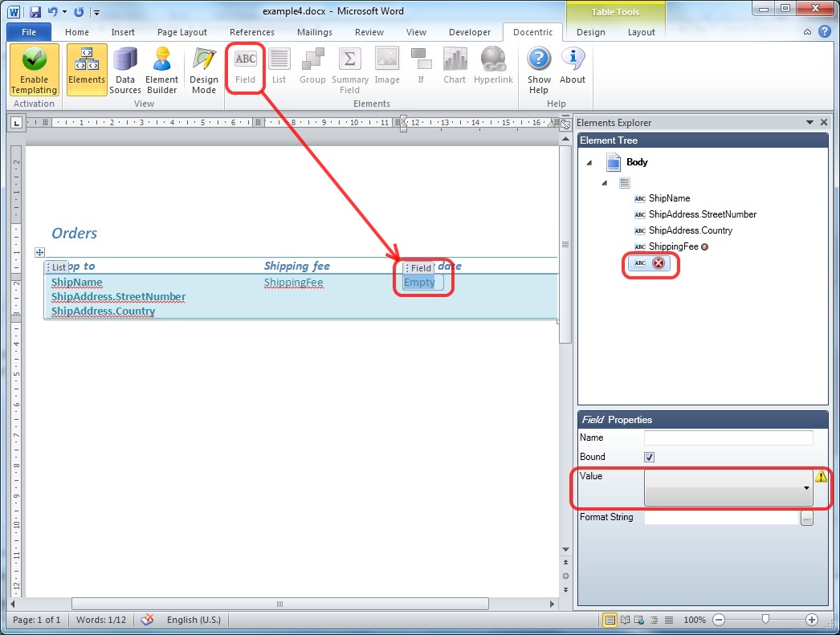Image resolution: width=840 pixels, height=635 pixels.
Task: Insert a Group element
Action: pos(312,67)
